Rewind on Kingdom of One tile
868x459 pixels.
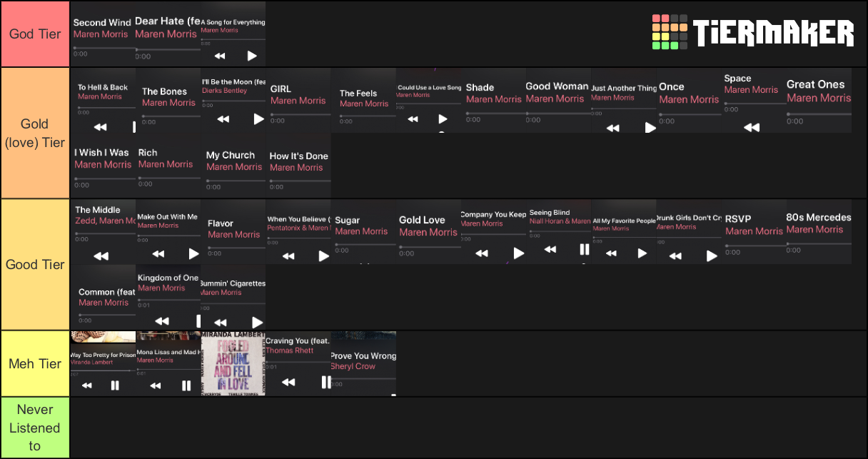click(x=162, y=321)
